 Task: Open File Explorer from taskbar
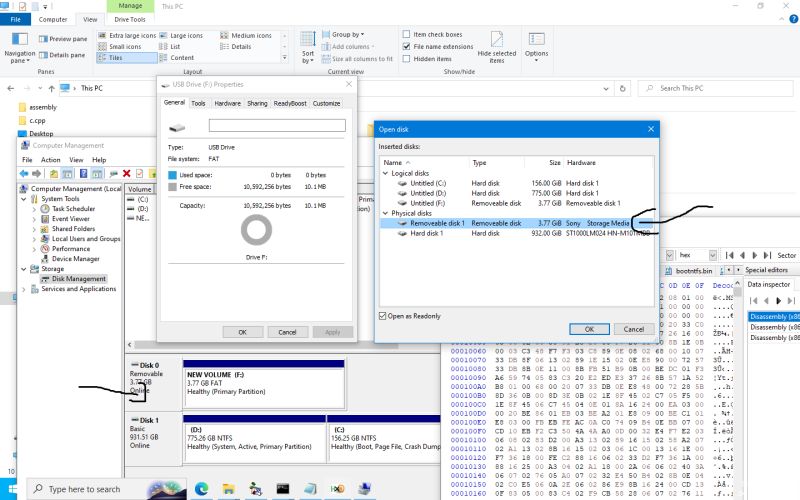(x=229, y=489)
